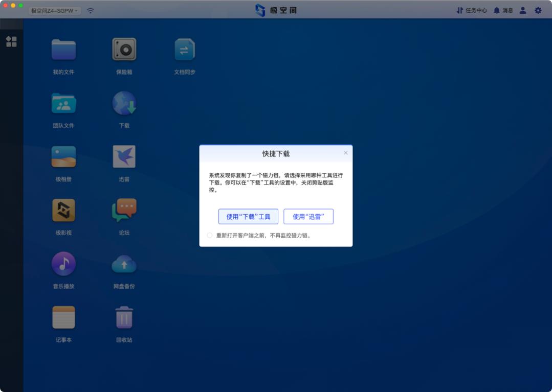Click the 极空间 logo in title bar
The height and width of the screenshot is (392, 552).
276,10
